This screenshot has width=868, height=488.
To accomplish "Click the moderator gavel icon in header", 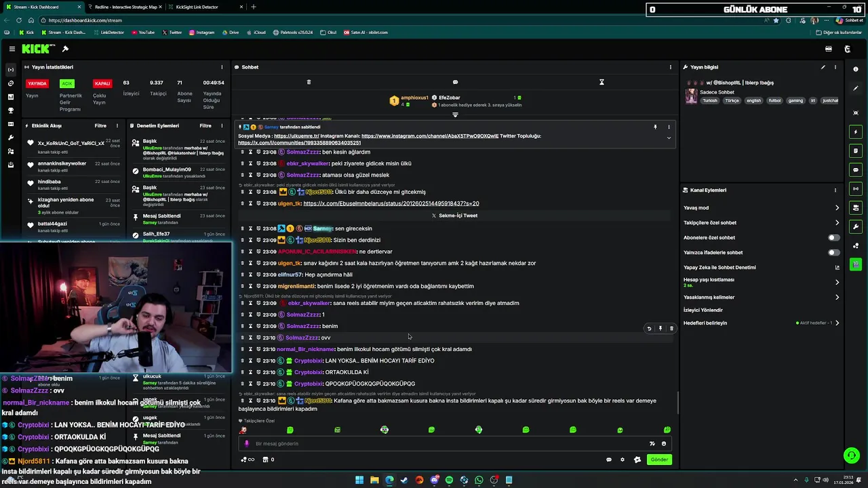I will [x=65, y=49].
